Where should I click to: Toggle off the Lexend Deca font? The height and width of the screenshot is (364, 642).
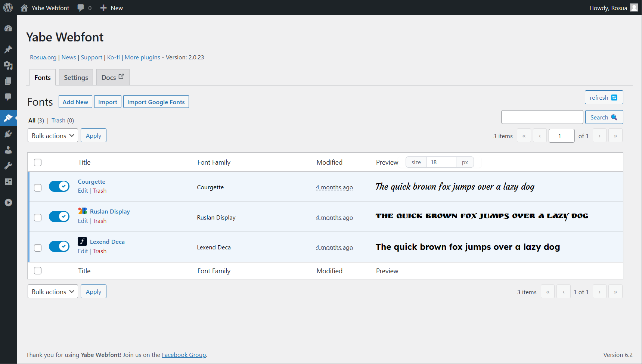pyautogui.click(x=59, y=246)
